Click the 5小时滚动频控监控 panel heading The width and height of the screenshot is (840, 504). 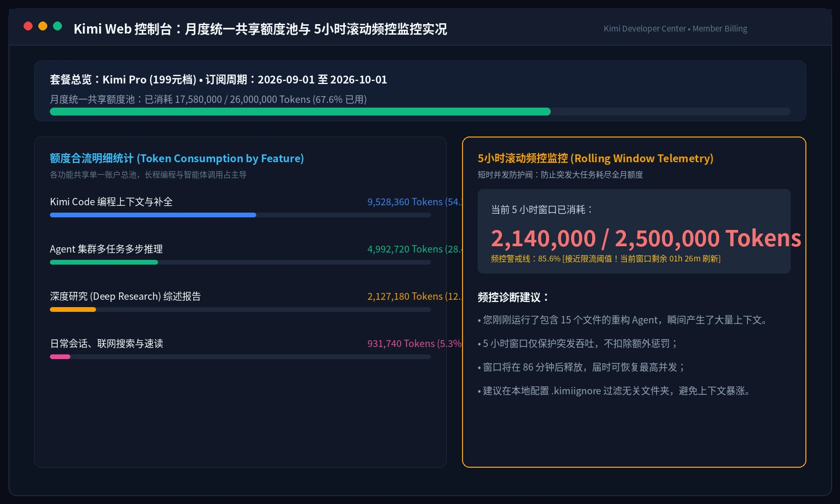pyautogui.click(x=595, y=158)
